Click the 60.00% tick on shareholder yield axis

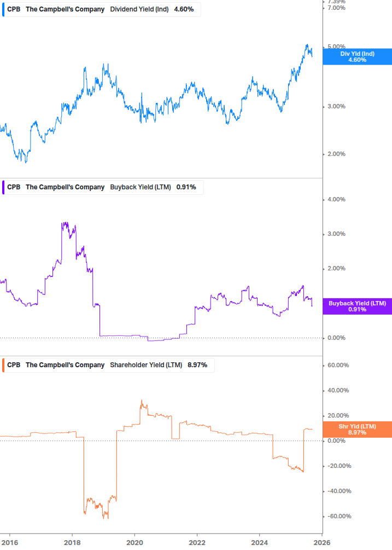coord(338,365)
